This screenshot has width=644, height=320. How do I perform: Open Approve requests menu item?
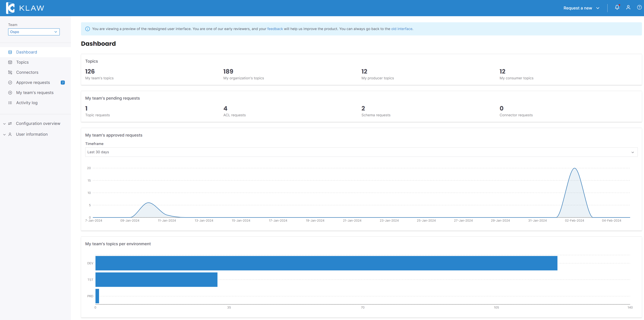click(33, 83)
